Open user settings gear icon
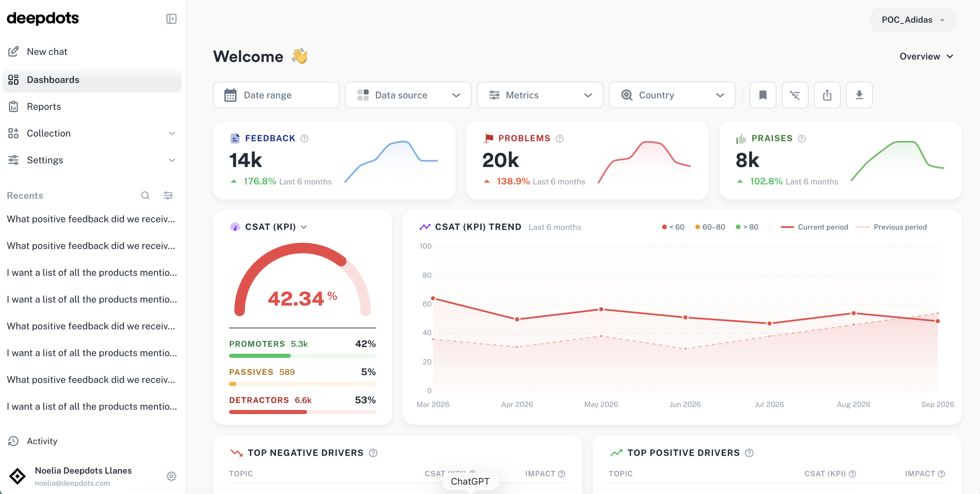This screenshot has height=494, width=980. (x=171, y=476)
